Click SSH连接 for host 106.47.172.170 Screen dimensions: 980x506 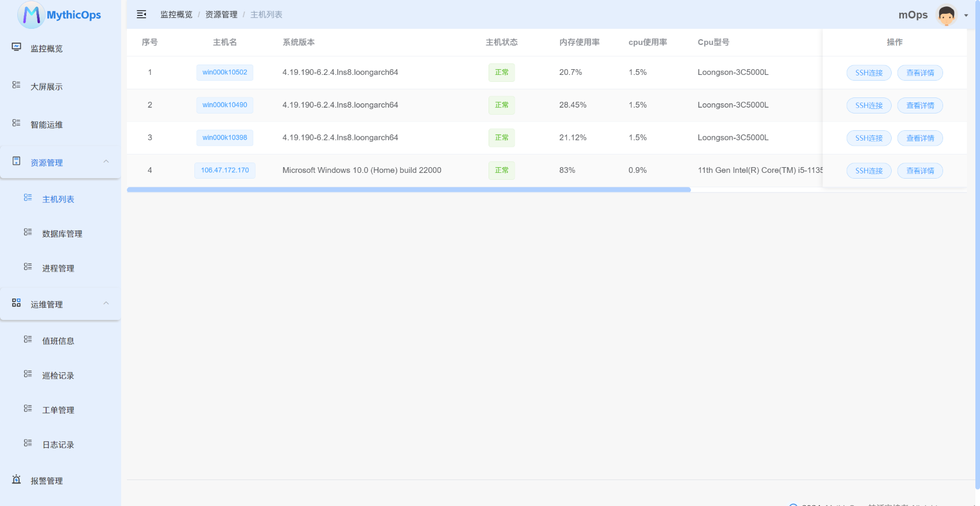[869, 171]
